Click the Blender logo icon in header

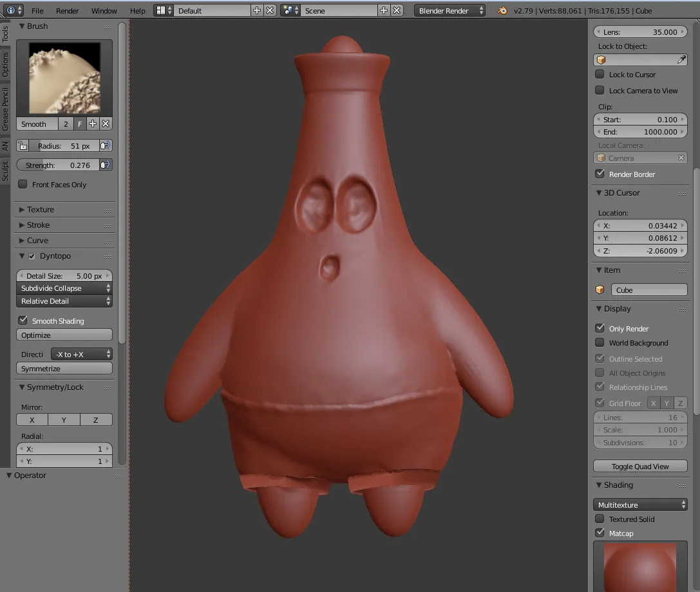(x=502, y=10)
